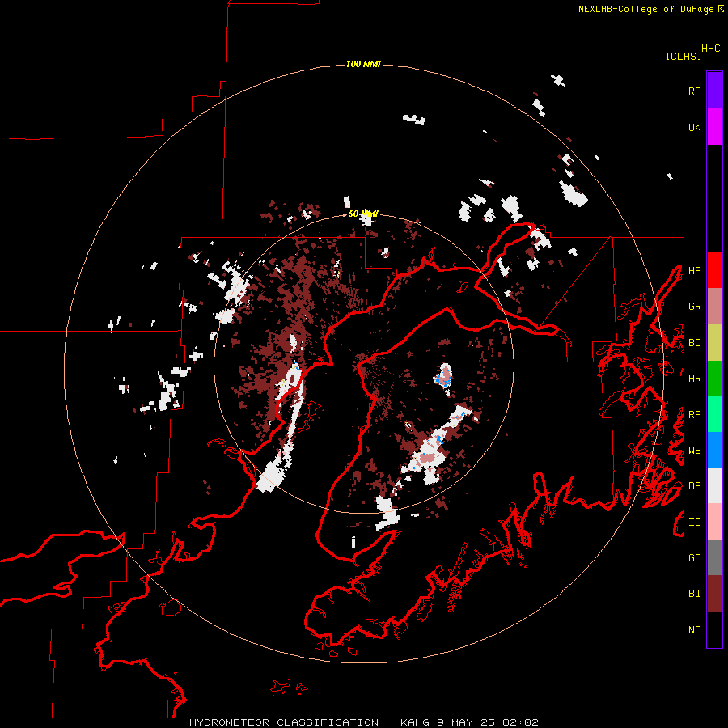Viewport: 728px width, 728px height.
Task: Click the RA legend label
Action: [x=694, y=415]
